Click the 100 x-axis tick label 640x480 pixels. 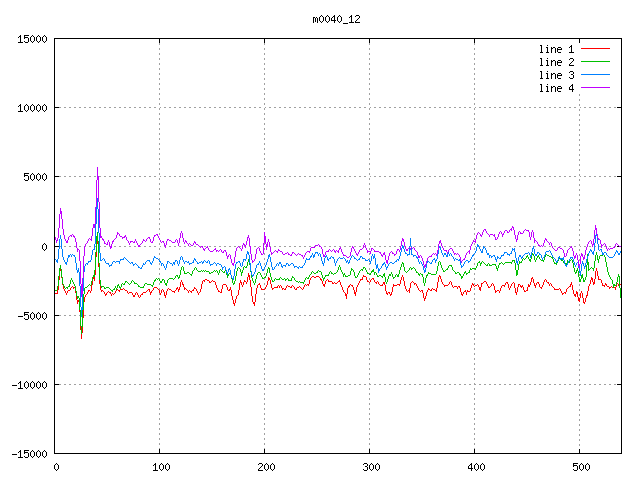point(160,467)
